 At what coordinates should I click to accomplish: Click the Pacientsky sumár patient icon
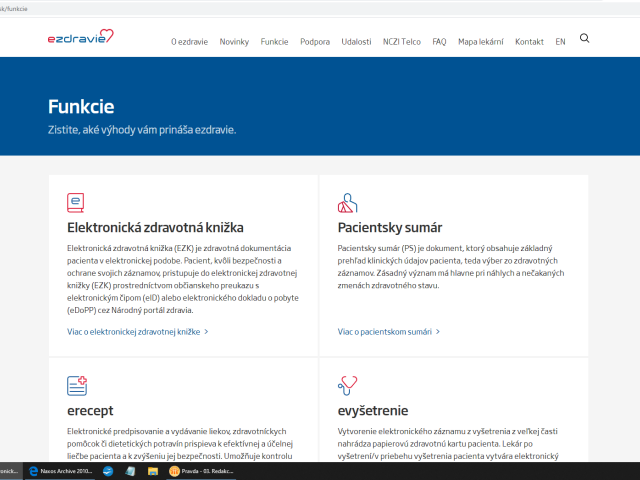tap(347, 203)
